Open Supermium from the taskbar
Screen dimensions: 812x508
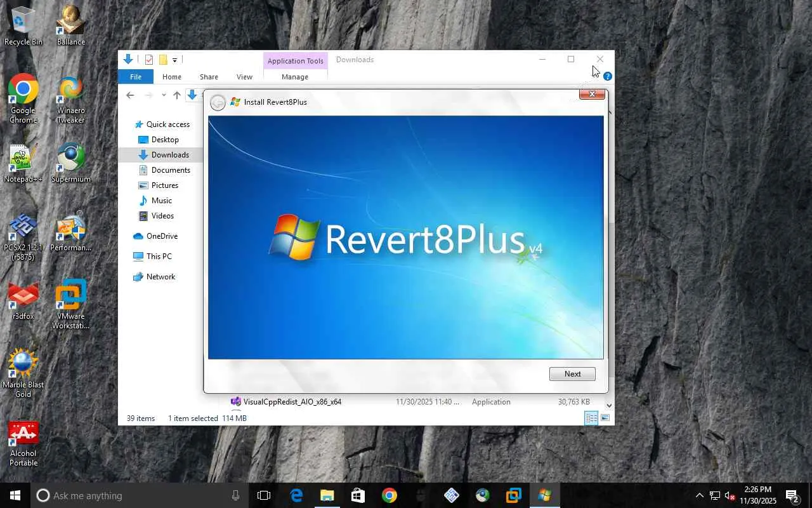tap(482, 495)
